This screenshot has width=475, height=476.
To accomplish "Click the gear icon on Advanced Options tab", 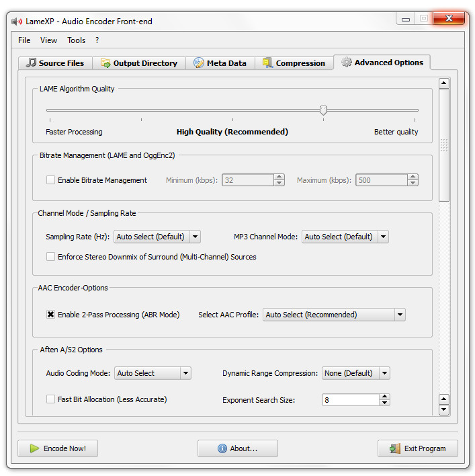I will click(x=347, y=62).
